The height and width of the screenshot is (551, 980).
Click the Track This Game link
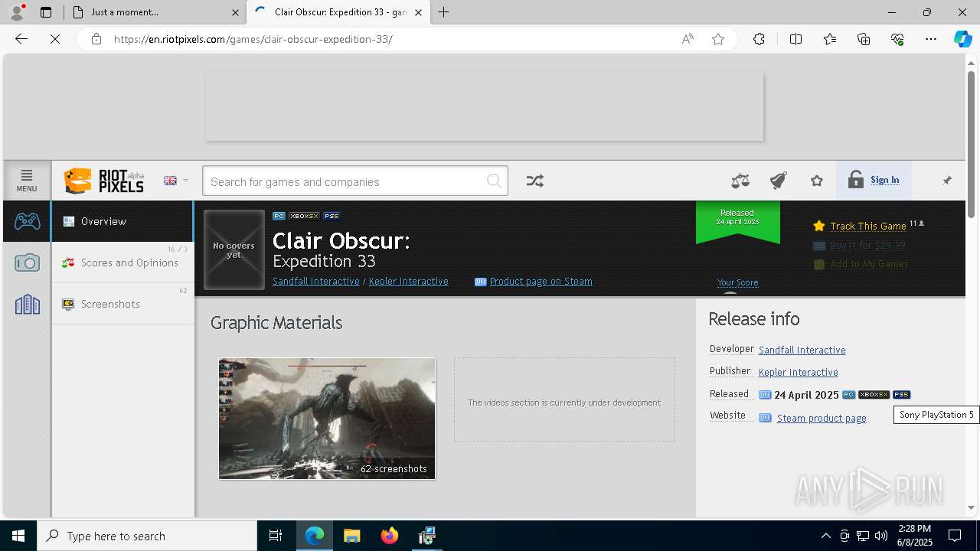pyautogui.click(x=868, y=226)
